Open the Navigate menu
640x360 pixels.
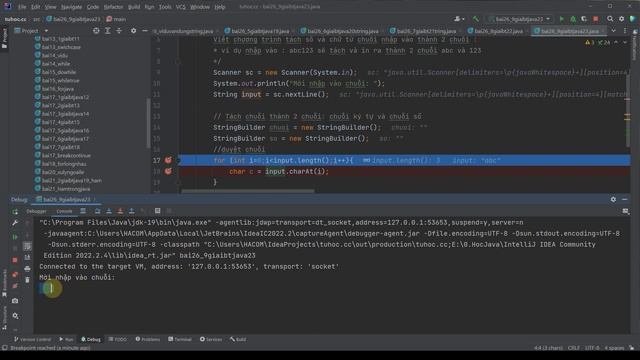[x=71, y=7]
